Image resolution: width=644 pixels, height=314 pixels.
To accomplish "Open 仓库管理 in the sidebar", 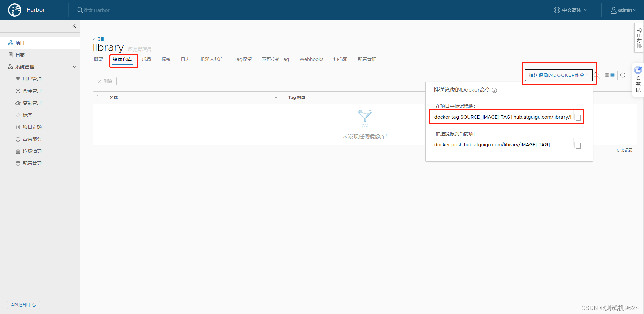I will 32,91.
